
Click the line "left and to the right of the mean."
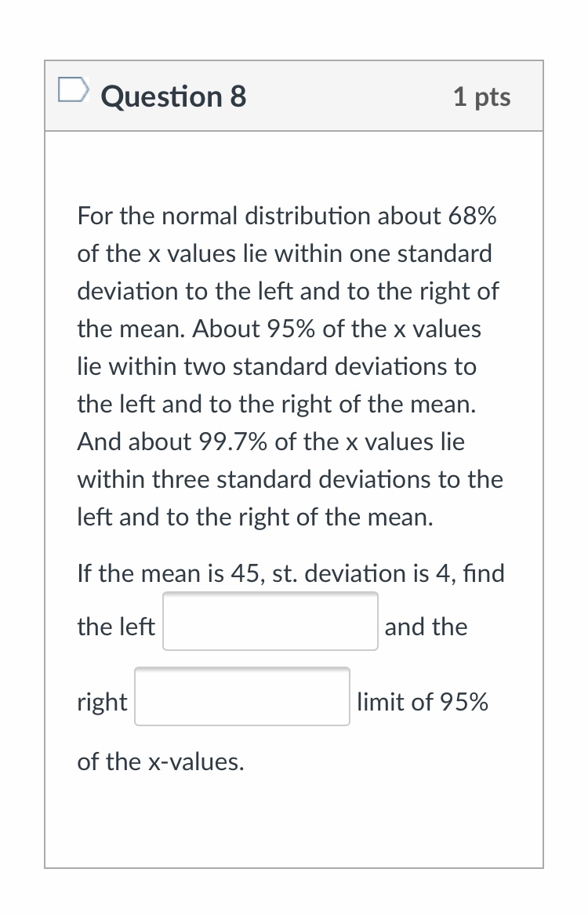255,517
